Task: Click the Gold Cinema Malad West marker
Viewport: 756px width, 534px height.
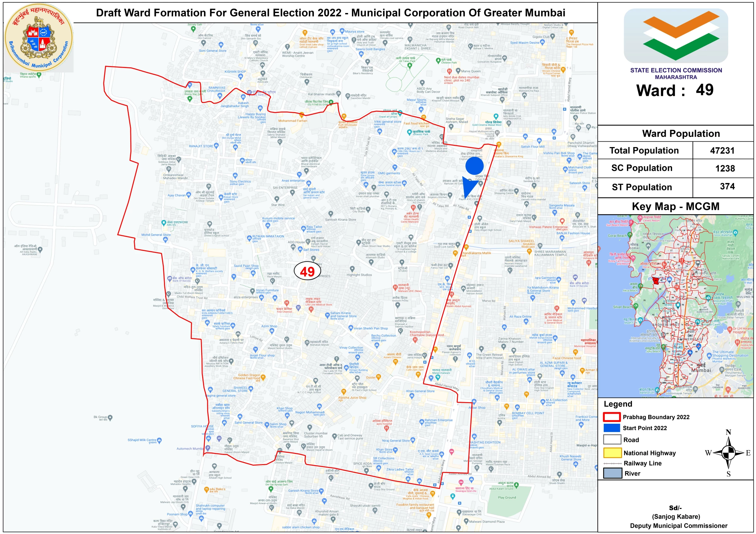Action: click(x=496, y=117)
